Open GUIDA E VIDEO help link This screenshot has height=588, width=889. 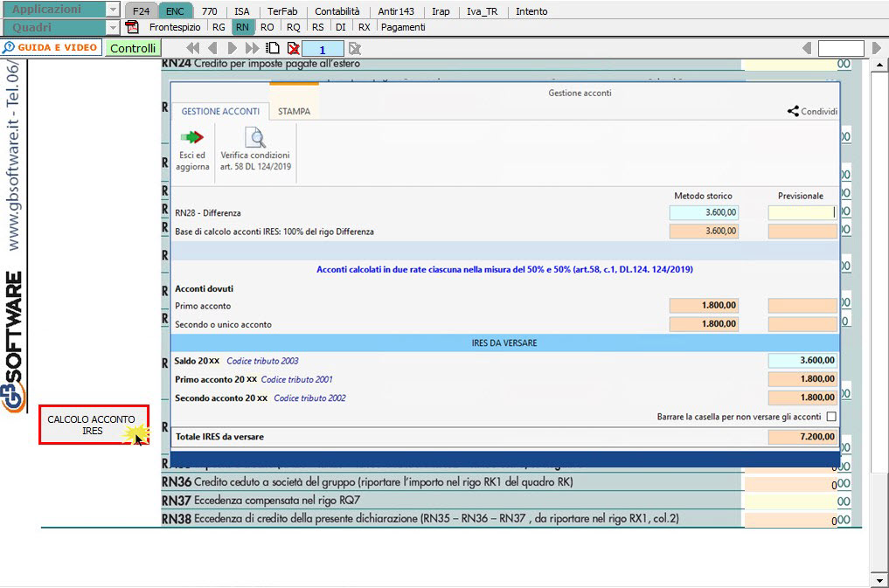[51, 48]
